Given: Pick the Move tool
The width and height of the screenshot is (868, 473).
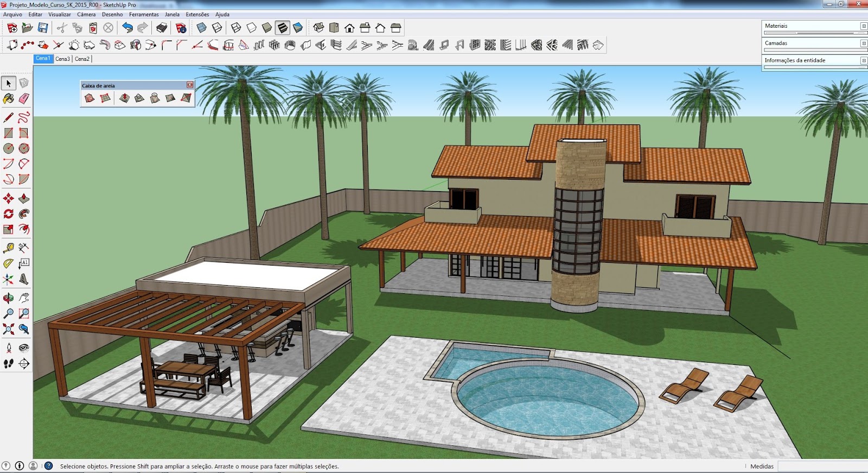Looking at the screenshot, I should (9, 198).
